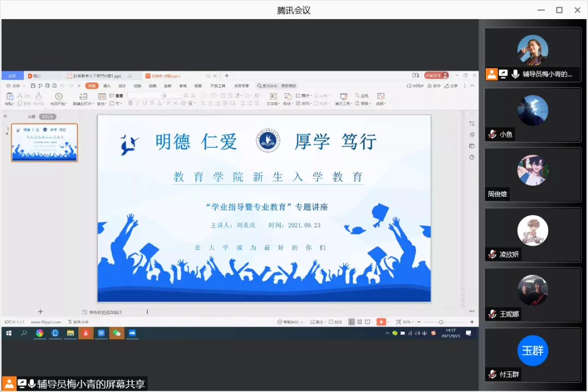The width and height of the screenshot is (588, 392).
Task: Click the format painter brush icon
Action: click(39, 97)
